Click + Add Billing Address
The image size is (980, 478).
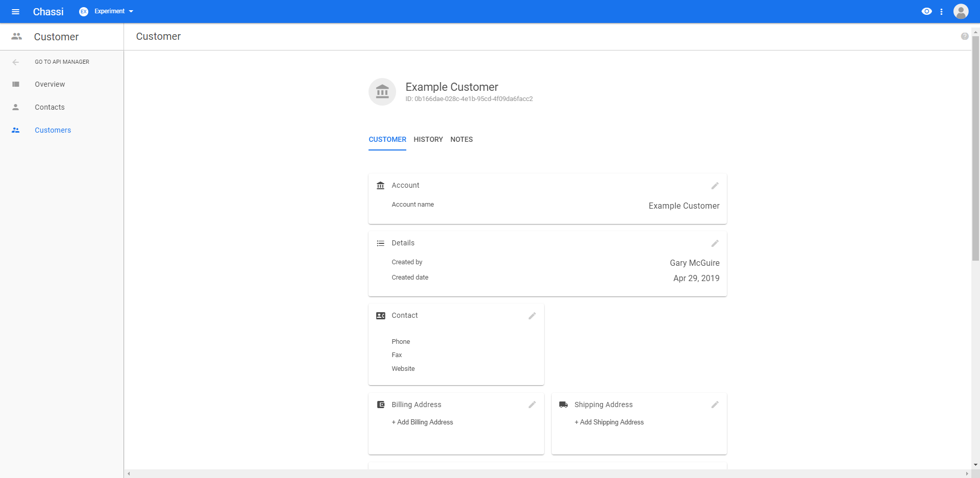point(422,422)
